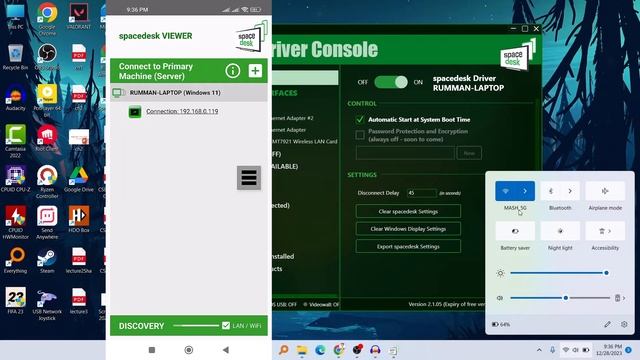
Task: Launch Camtasia 2022 shortcut
Action: click(x=16, y=141)
